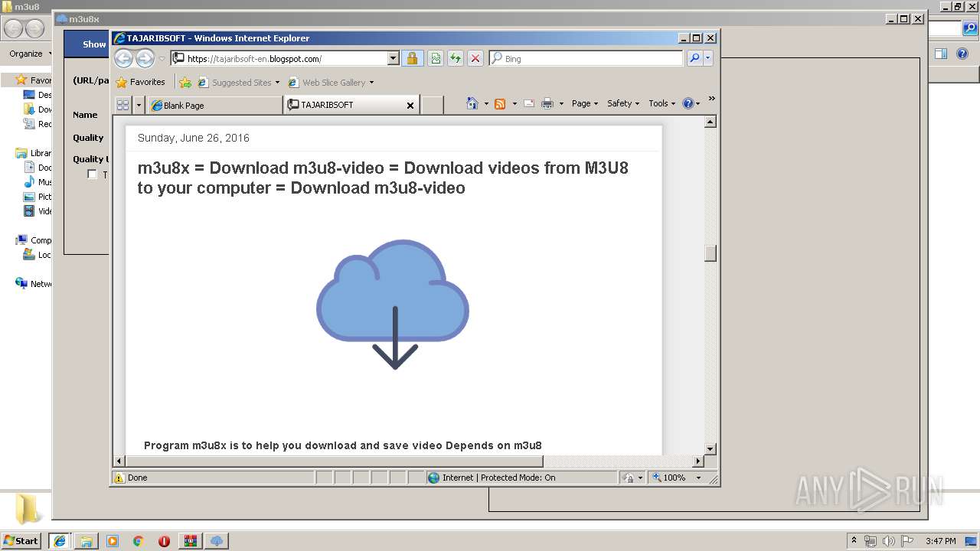Click Add to Favorites Bar icon
The width and height of the screenshot is (980, 551).
[185, 82]
